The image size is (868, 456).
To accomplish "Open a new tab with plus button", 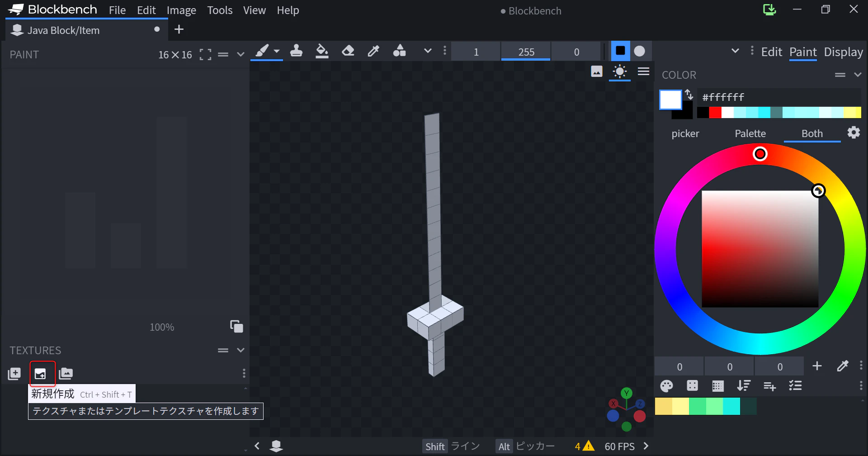I will coord(179,29).
